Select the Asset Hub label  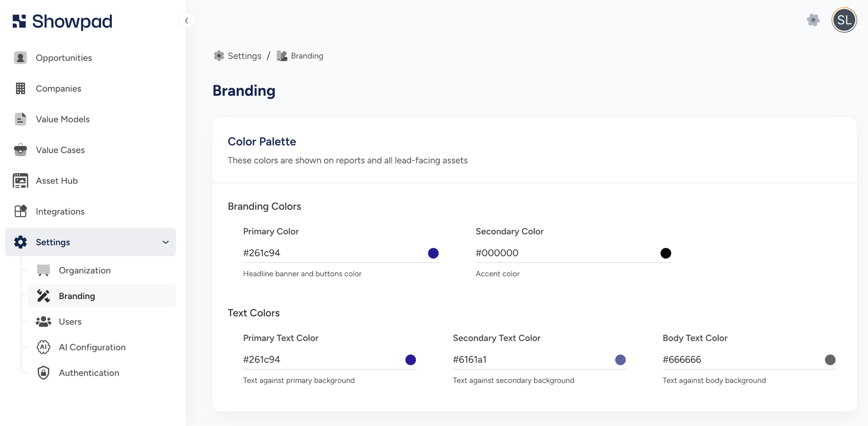pos(57,181)
